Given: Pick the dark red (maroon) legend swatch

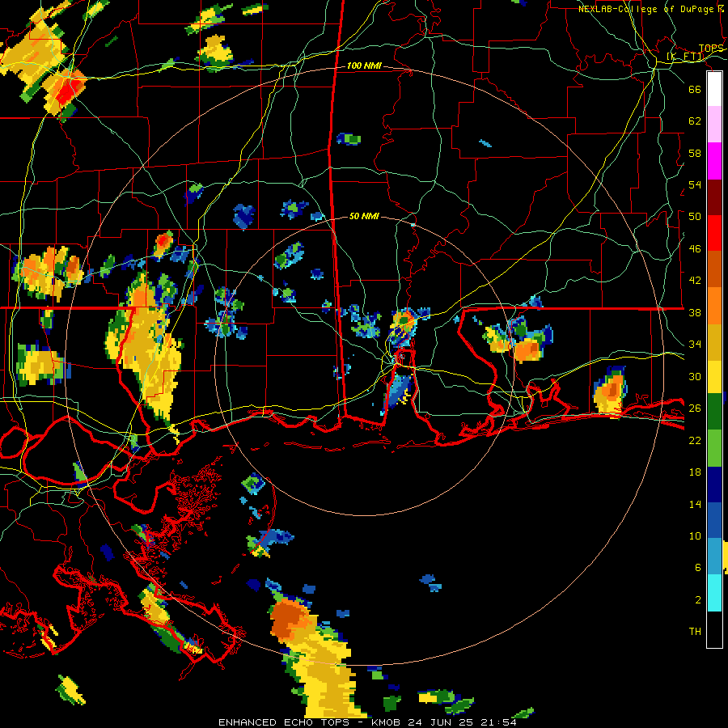Looking at the screenshot, I should [x=714, y=197].
